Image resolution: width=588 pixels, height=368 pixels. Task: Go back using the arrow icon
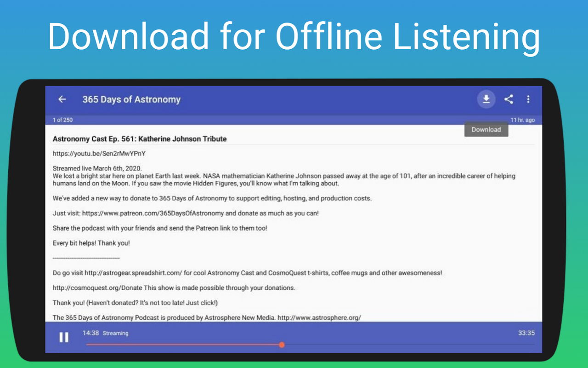62,99
